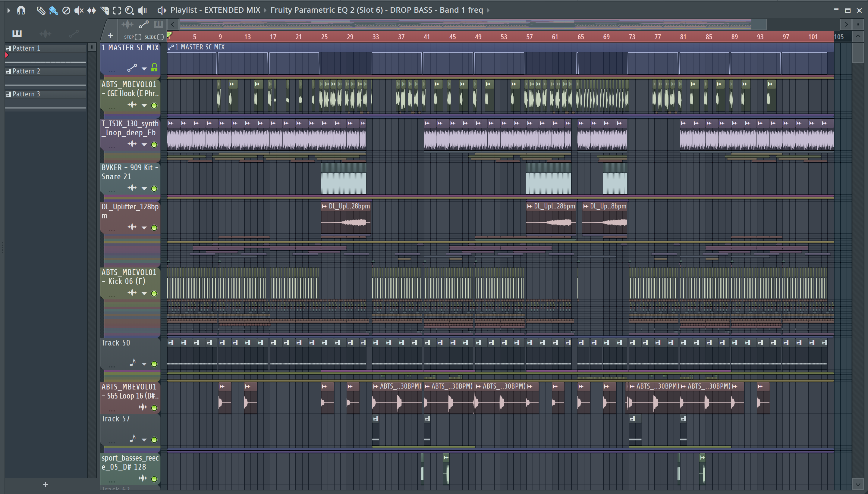Select Pattern 1 in the picker
Screen dimensions: 868x494
pos(45,48)
